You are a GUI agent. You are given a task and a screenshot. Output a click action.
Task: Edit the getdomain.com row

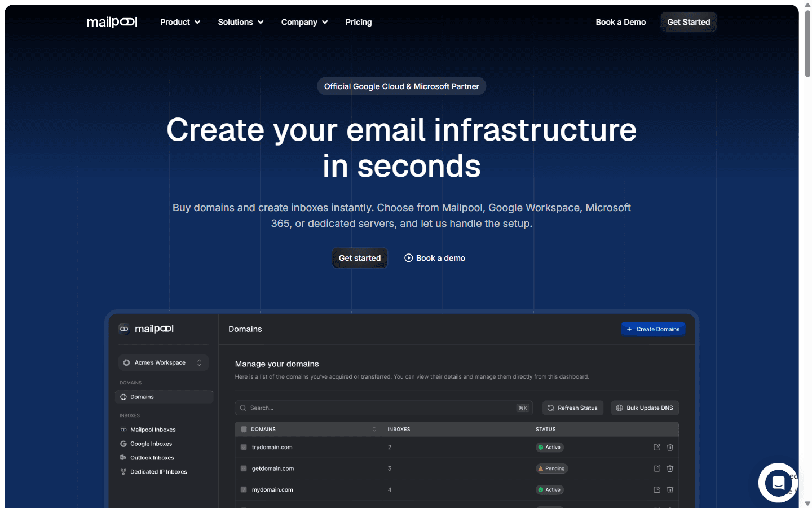[x=657, y=468]
